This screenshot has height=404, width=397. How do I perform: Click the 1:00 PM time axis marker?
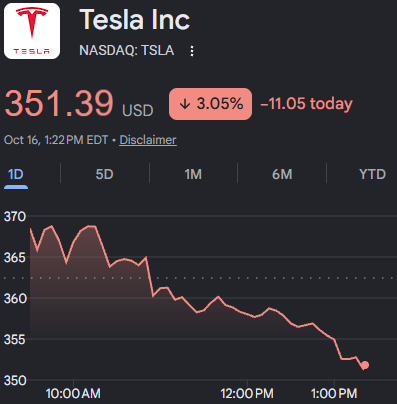tap(334, 394)
